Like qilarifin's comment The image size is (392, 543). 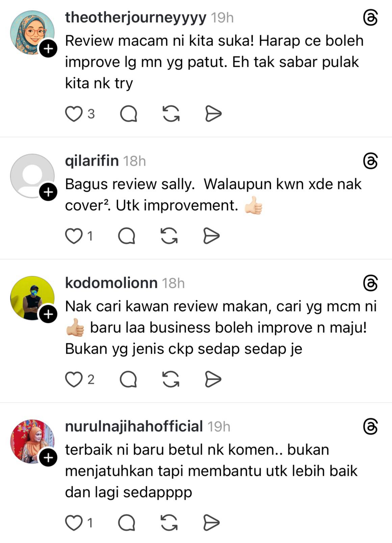point(74,236)
